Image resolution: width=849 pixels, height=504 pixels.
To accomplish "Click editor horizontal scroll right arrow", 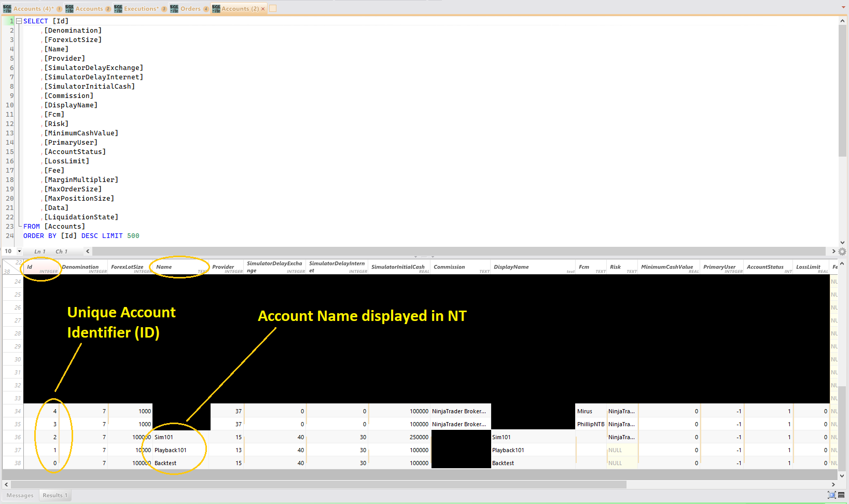I will pos(833,251).
